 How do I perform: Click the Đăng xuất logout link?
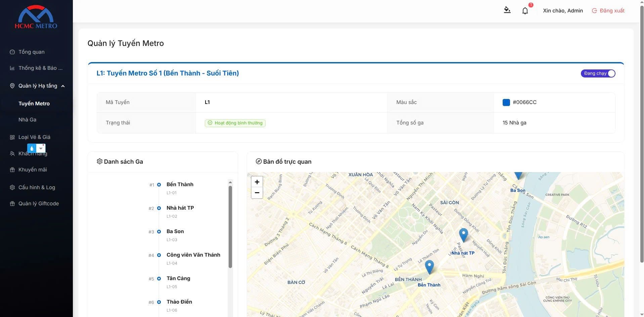click(x=612, y=11)
